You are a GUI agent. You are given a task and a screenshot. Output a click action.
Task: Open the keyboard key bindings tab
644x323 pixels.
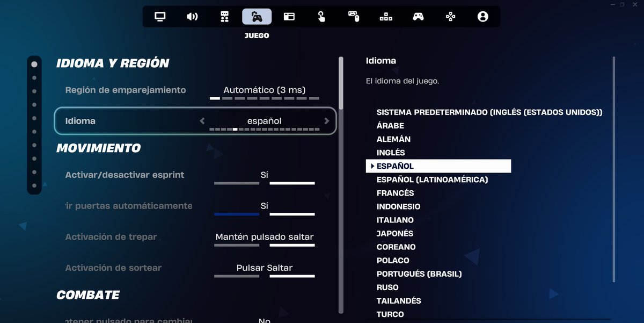386,17
